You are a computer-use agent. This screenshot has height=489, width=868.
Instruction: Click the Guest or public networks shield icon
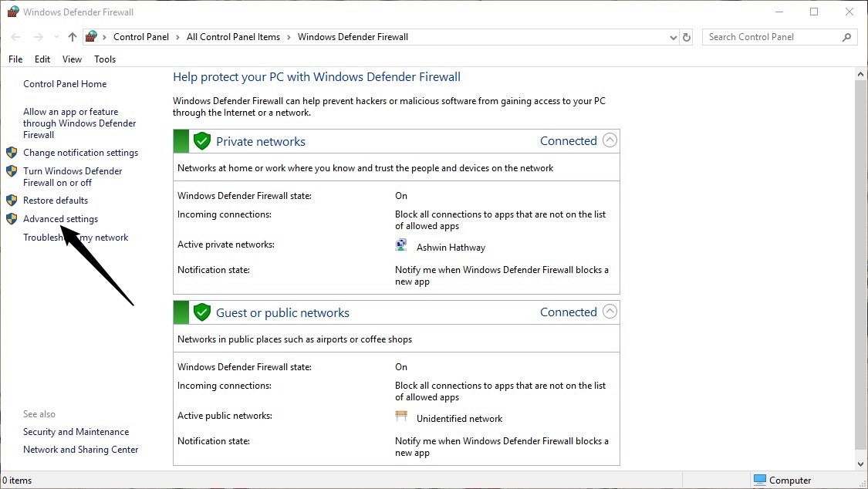[x=202, y=312]
